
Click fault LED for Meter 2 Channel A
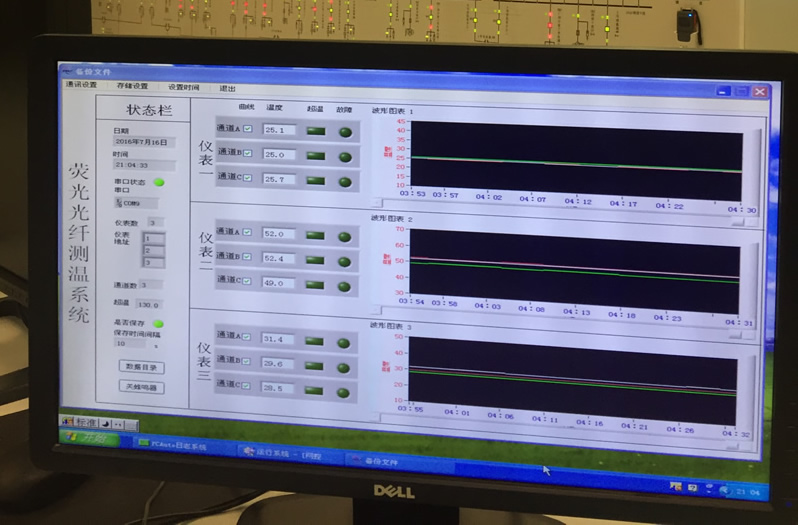345,235
